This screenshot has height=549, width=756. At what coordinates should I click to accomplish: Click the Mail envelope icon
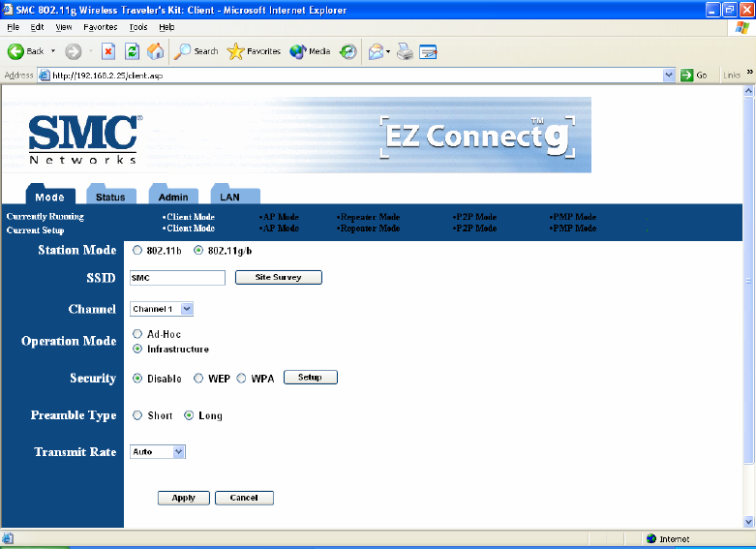point(376,51)
